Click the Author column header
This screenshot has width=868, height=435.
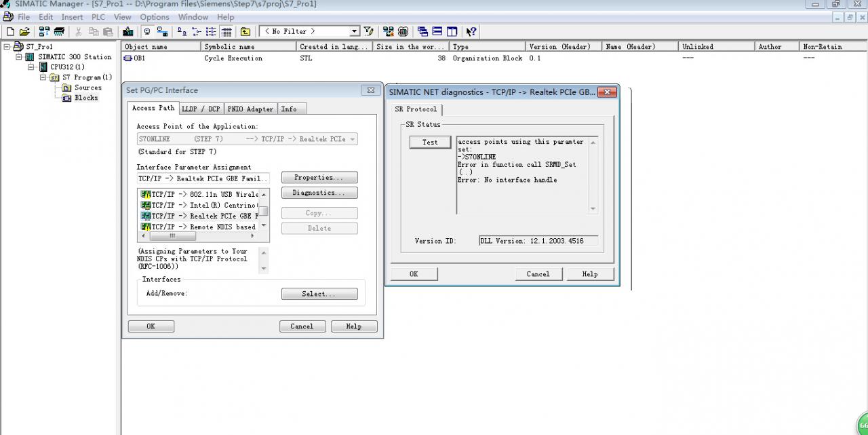[x=778, y=47]
